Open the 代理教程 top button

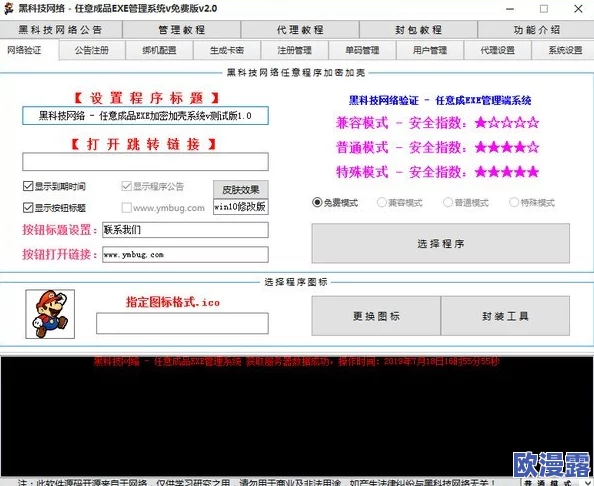pos(300,30)
